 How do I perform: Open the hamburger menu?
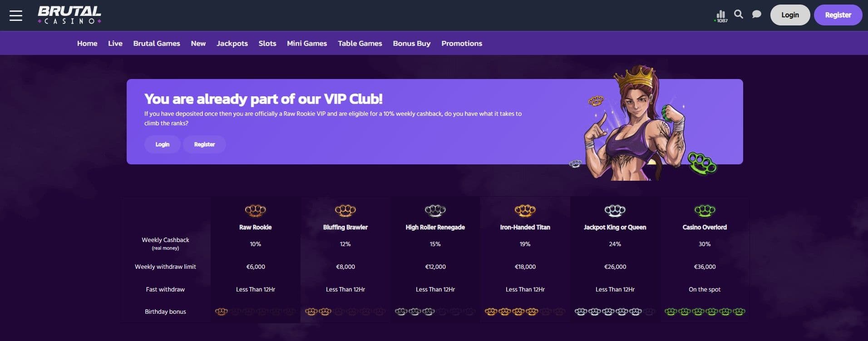[16, 15]
